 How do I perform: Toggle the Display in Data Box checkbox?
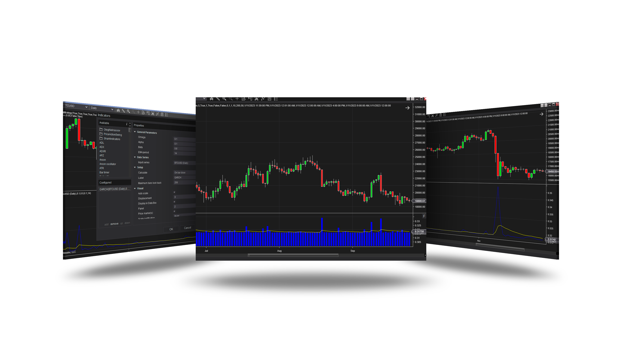174,202
